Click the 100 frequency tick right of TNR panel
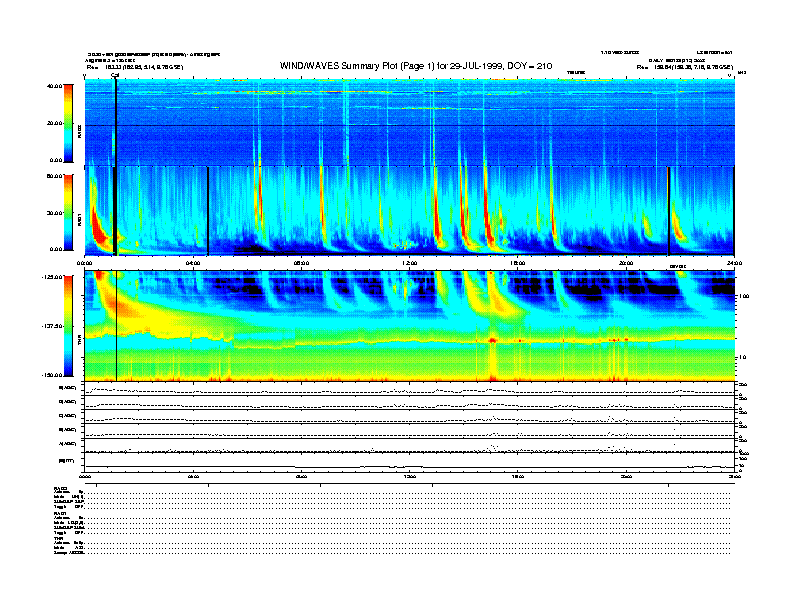 [x=744, y=296]
